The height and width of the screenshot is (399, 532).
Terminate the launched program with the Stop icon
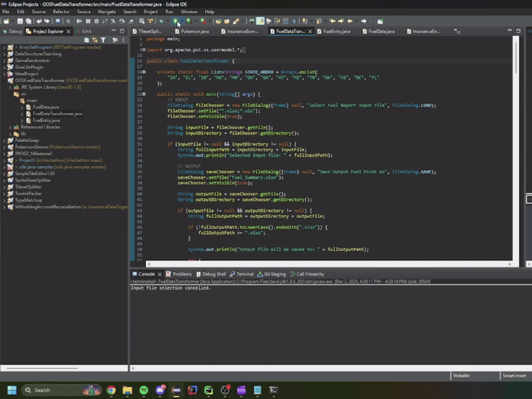(x=96, y=21)
